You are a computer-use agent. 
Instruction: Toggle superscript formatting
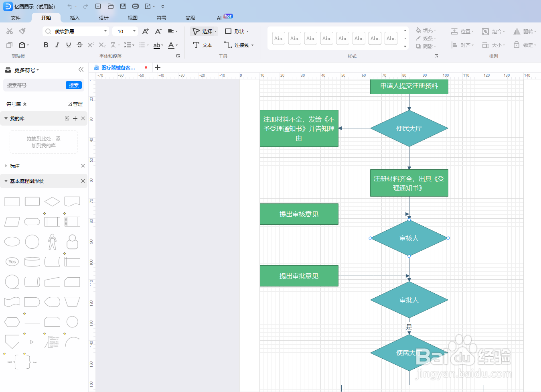tap(91, 45)
